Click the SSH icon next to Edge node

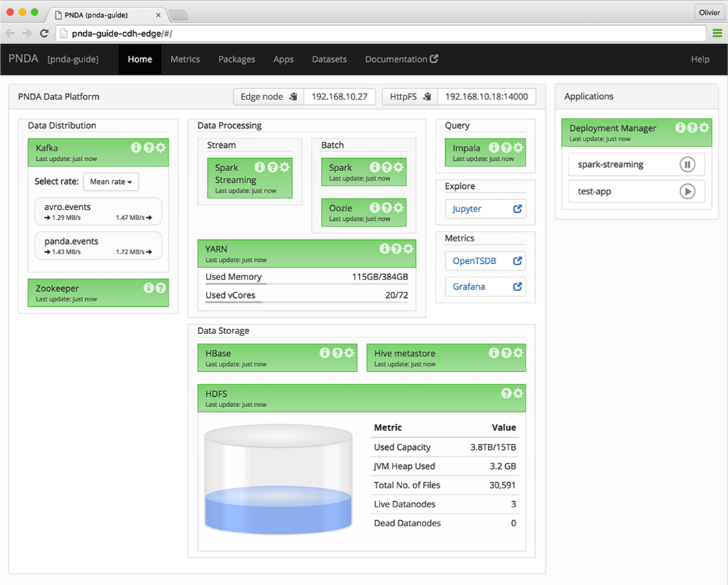pyautogui.click(x=293, y=96)
